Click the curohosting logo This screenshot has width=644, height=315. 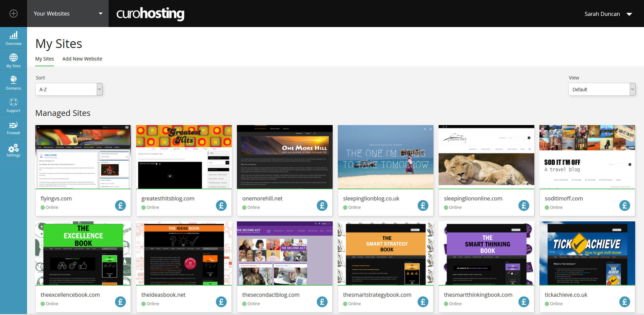click(150, 14)
